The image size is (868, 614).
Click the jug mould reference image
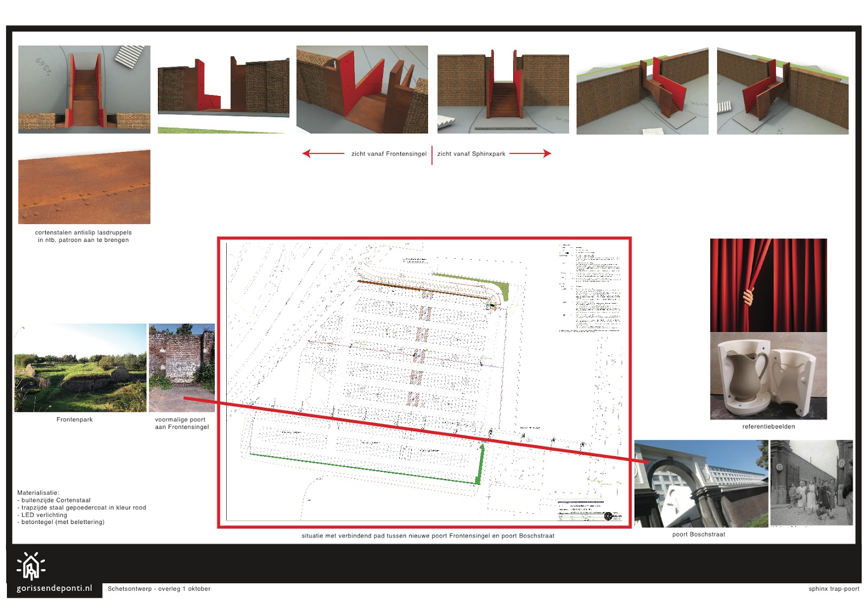click(768, 376)
